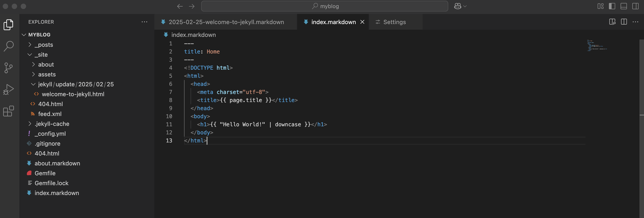Navigate back with the left arrow

pyautogui.click(x=180, y=6)
